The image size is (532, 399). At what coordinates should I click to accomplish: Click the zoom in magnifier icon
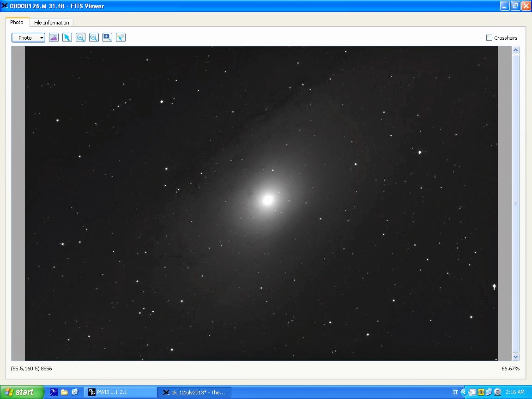tap(80, 38)
